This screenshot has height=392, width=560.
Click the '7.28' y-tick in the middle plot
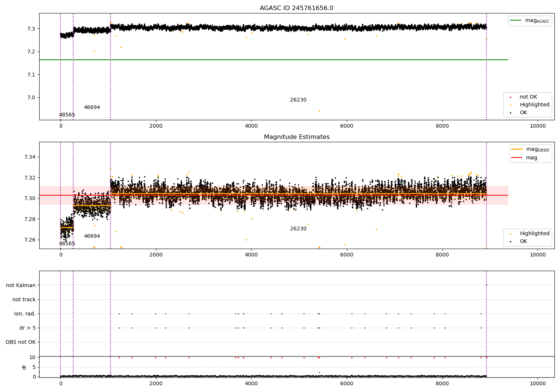30,219
